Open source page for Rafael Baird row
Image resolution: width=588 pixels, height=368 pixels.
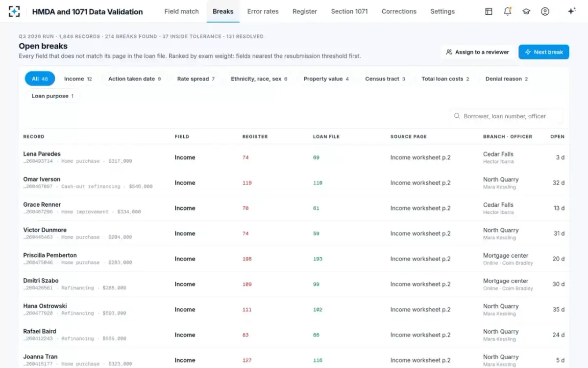[x=420, y=335]
